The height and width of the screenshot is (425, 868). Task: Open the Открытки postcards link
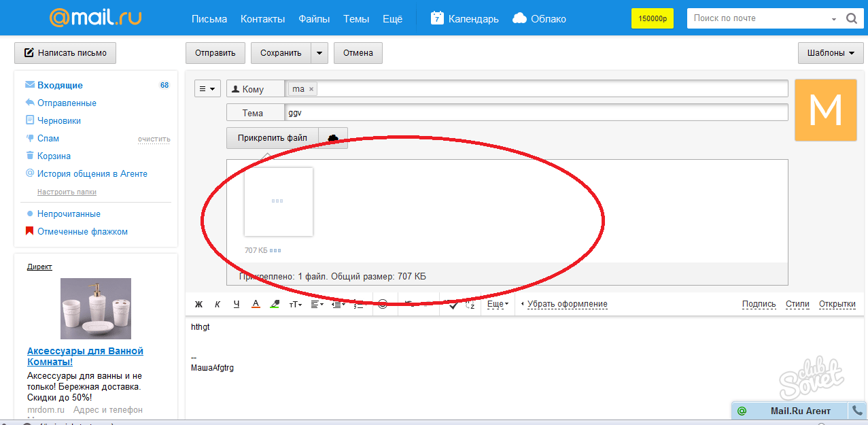[x=837, y=304]
